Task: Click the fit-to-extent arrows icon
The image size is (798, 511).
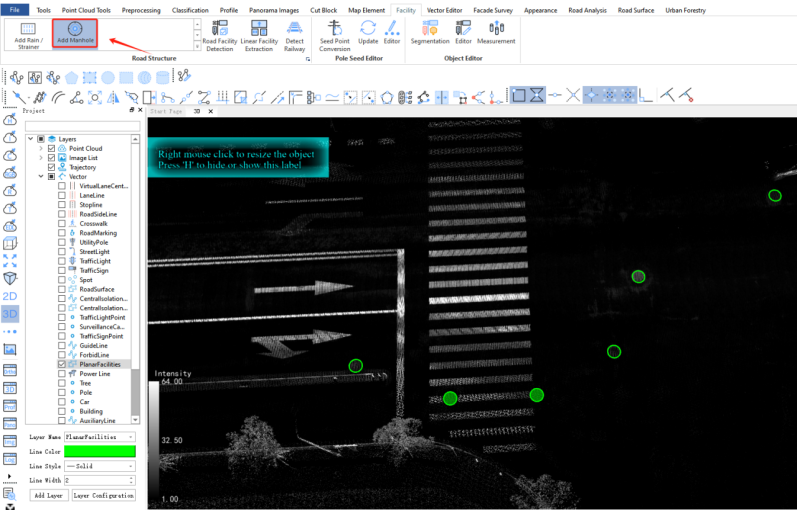Action: [x=10, y=261]
